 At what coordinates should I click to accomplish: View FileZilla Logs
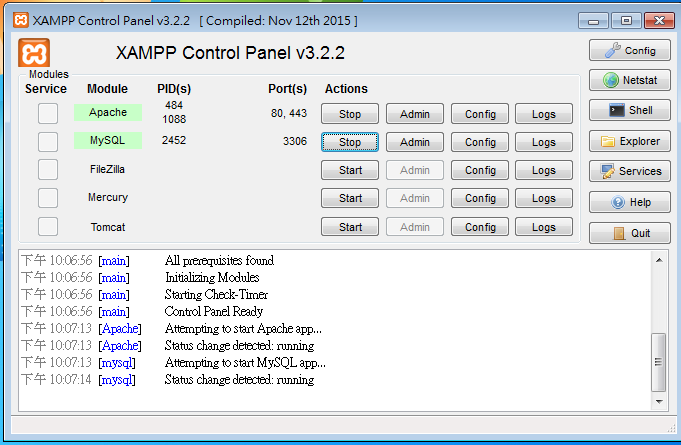coord(544,170)
